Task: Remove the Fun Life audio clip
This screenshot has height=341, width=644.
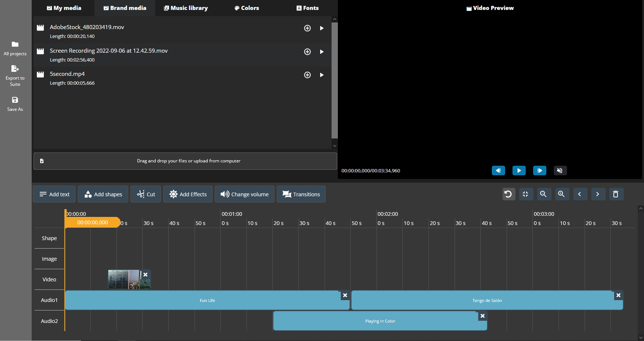Action: pos(345,295)
